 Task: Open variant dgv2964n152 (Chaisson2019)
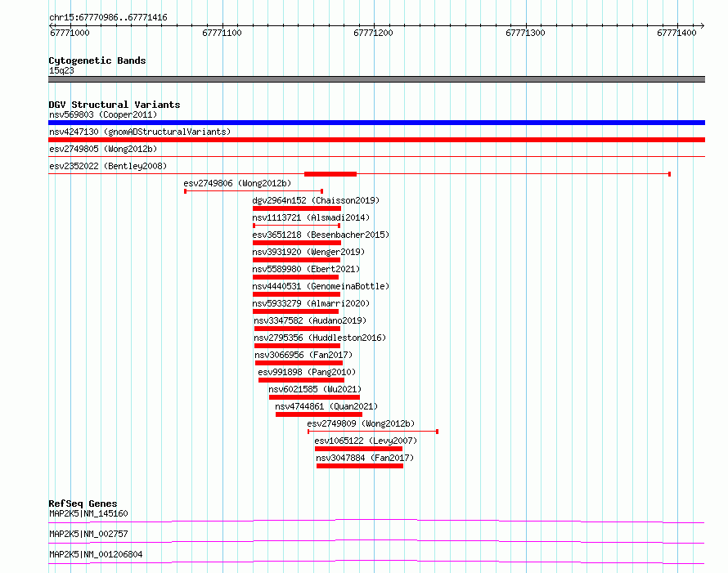click(316, 200)
